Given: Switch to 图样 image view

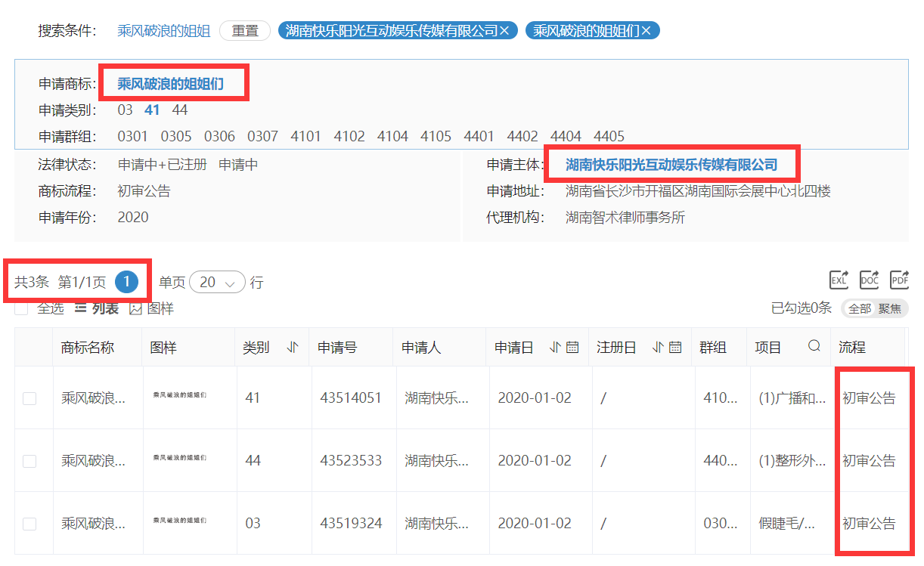Looking at the screenshot, I should (x=152, y=308).
